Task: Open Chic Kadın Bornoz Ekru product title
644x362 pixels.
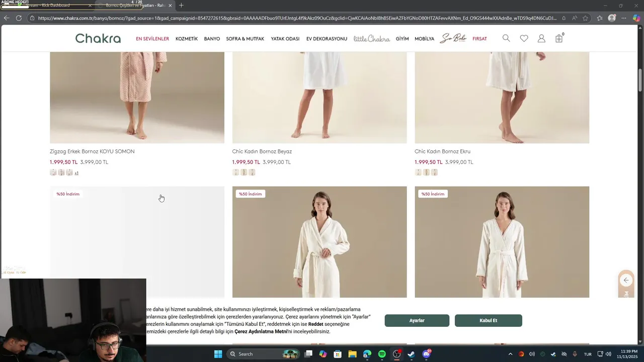Action: point(443,151)
